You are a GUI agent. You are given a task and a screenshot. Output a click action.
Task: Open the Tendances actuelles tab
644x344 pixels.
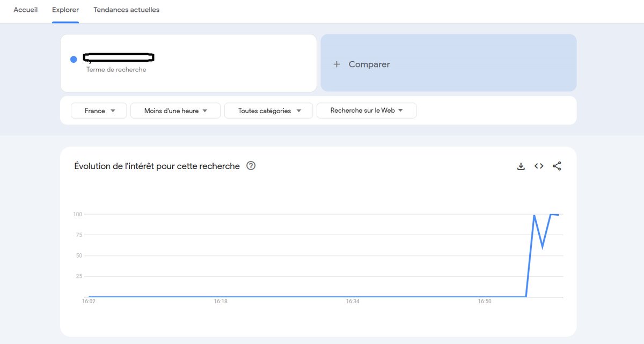[x=126, y=10]
